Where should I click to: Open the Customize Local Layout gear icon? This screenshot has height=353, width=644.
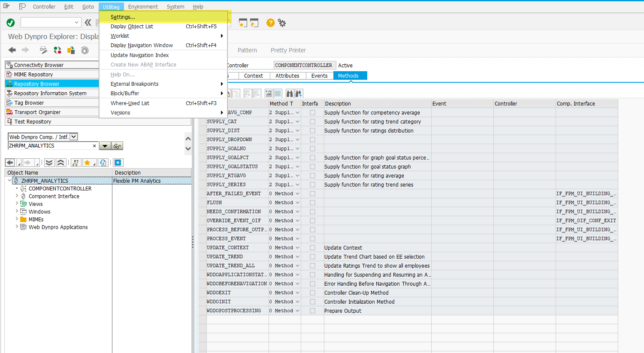pos(282,23)
